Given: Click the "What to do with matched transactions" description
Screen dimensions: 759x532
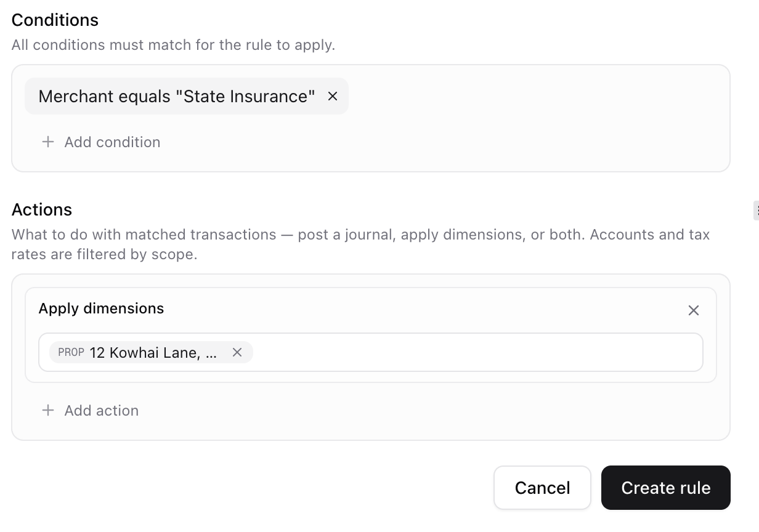Looking at the screenshot, I should tap(360, 244).
